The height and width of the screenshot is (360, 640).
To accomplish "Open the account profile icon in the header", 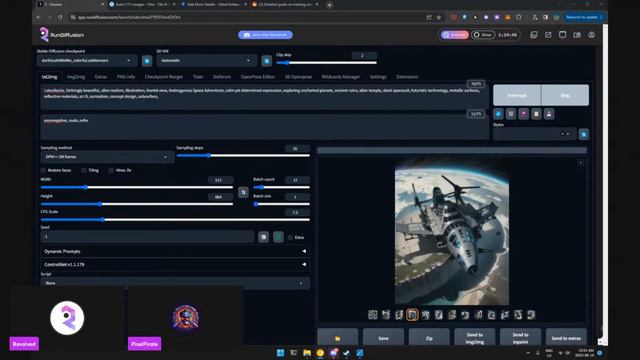I will 591,35.
